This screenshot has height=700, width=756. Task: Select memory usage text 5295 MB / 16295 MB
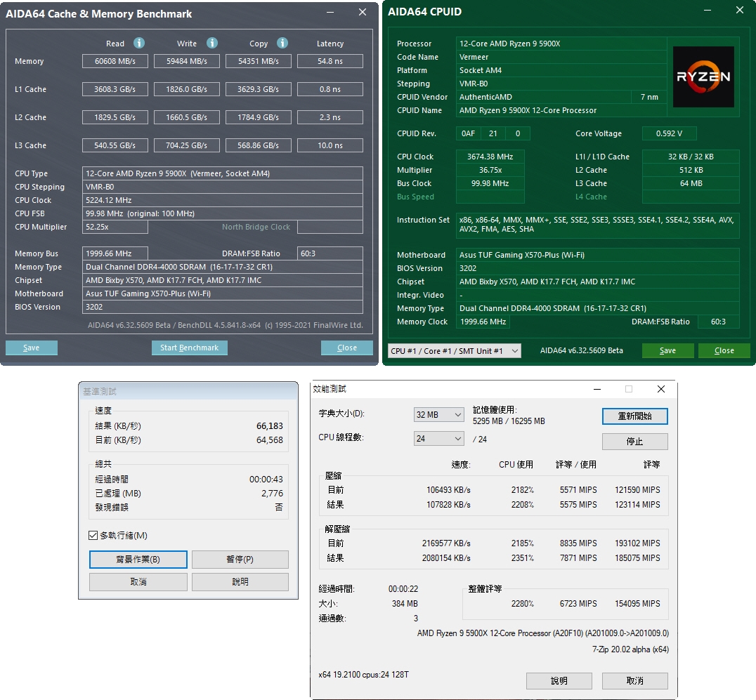[x=509, y=421]
